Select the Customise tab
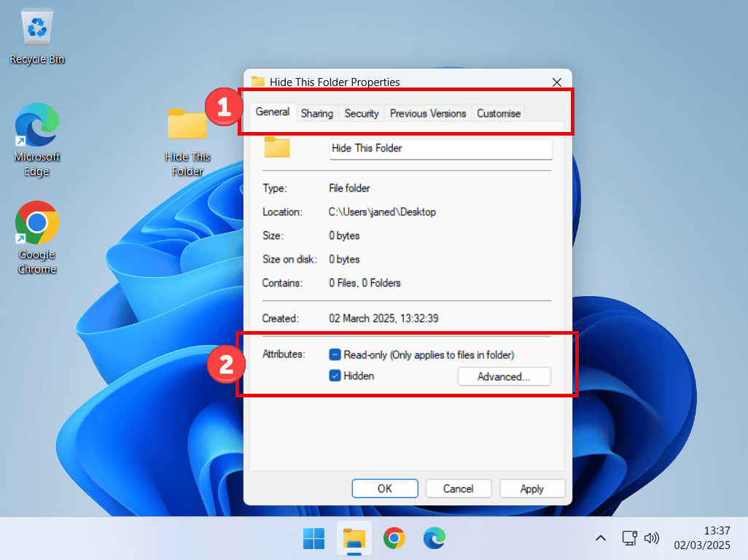The width and height of the screenshot is (748, 560). [x=498, y=113]
